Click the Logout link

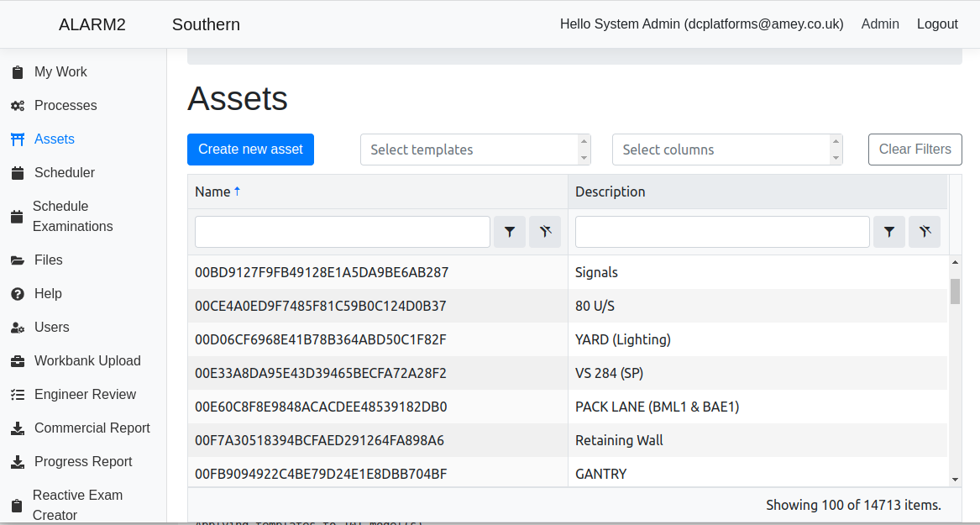point(937,24)
